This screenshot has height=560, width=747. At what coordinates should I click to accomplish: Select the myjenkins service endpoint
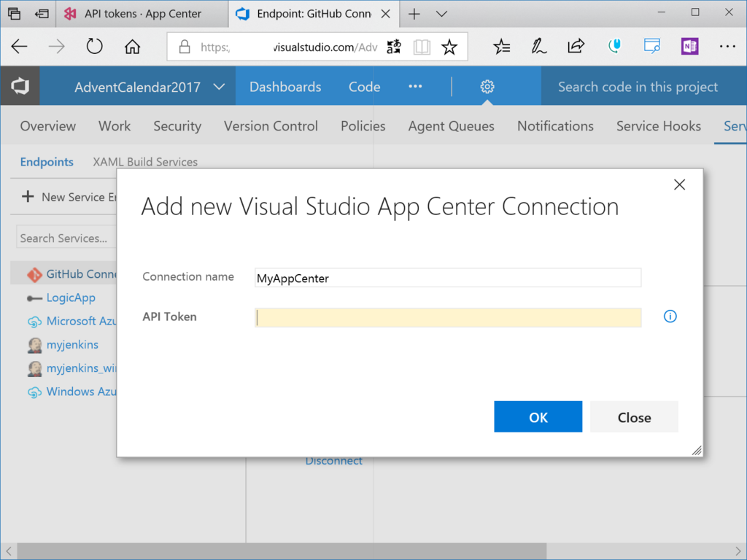pyautogui.click(x=71, y=345)
